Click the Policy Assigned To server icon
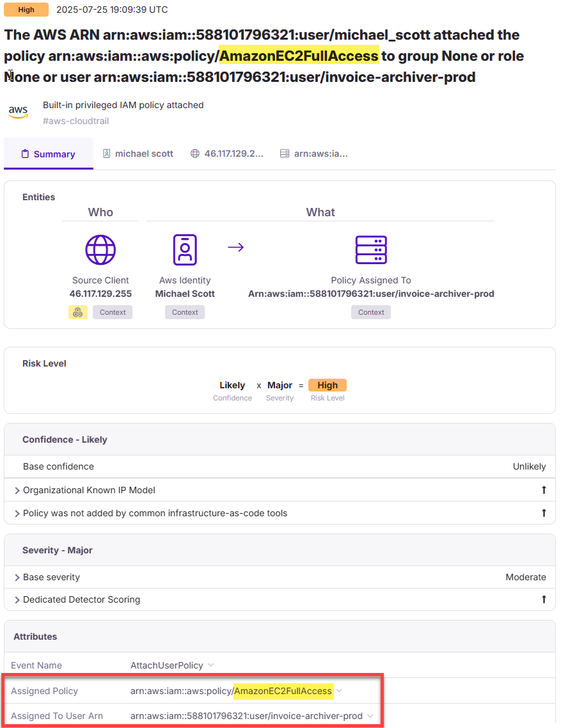The height and width of the screenshot is (728, 561). pyautogui.click(x=371, y=249)
